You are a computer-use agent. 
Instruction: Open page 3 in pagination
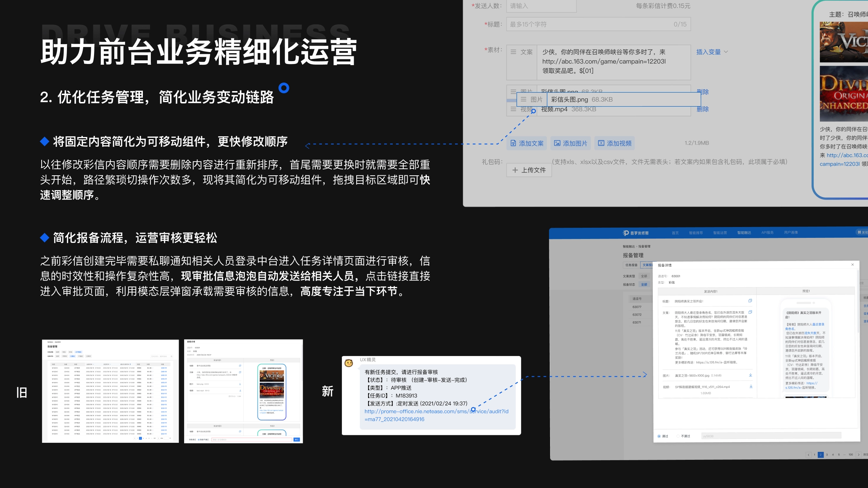pyautogui.click(x=827, y=455)
